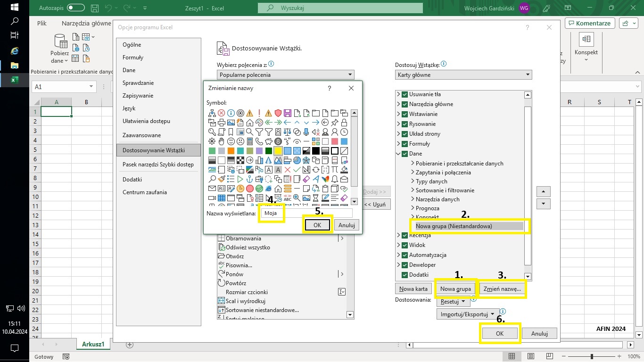
Task: Select the org chart hierarchy symbol
Action: tap(212, 113)
